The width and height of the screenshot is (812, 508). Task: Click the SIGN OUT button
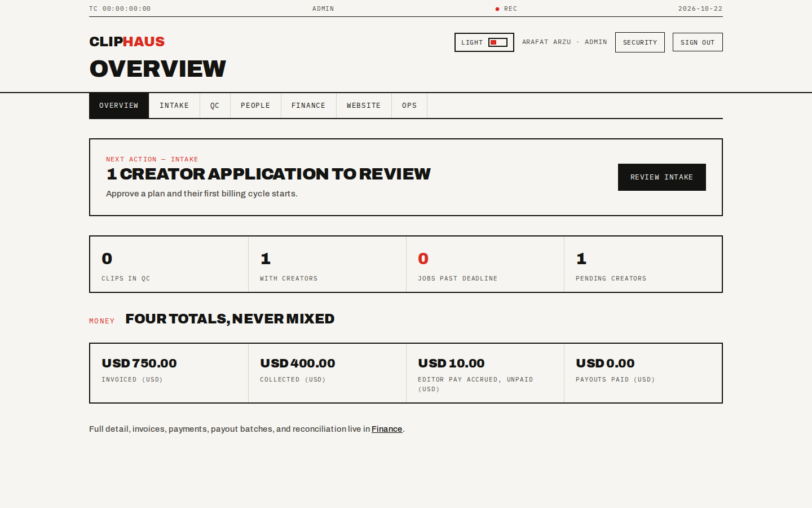pyautogui.click(x=698, y=42)
